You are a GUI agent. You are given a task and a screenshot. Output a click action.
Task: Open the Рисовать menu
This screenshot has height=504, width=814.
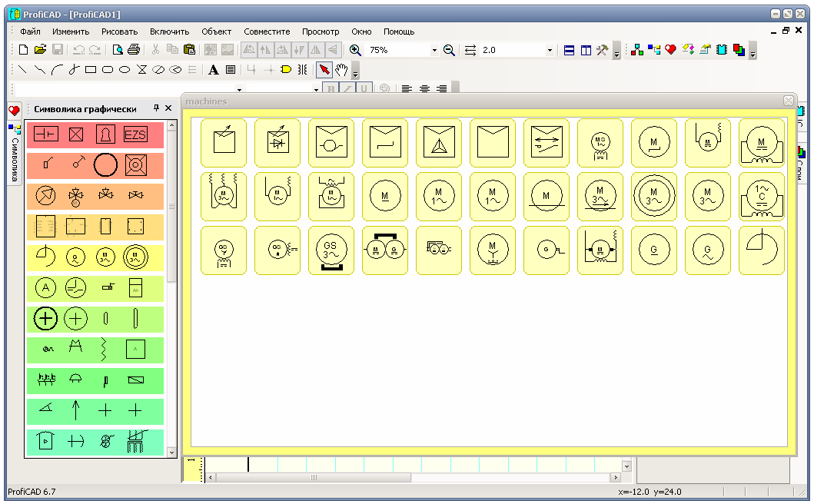click(x=119, y=31)
